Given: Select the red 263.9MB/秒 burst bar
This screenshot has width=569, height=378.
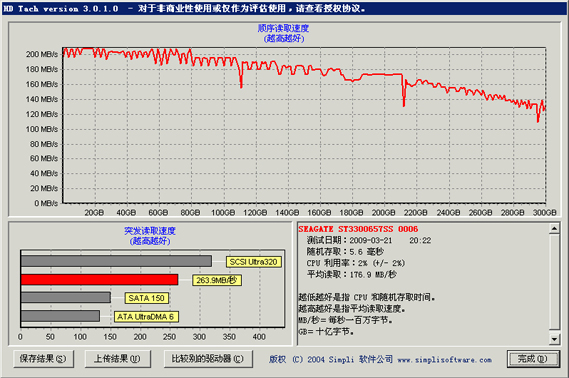Looking at the screenshot, I should [x=99, y=280].
